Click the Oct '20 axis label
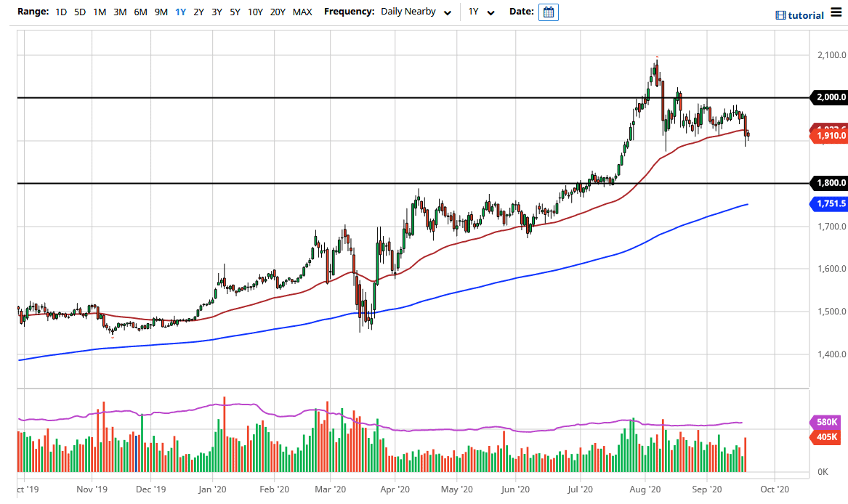The width and height of the screenshot is (848, 504). click(x=775, y=489)
